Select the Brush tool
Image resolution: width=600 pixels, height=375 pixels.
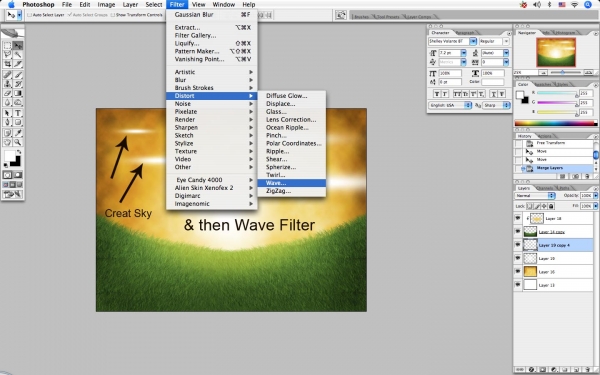pyautogui.click(x=18, y=75)
